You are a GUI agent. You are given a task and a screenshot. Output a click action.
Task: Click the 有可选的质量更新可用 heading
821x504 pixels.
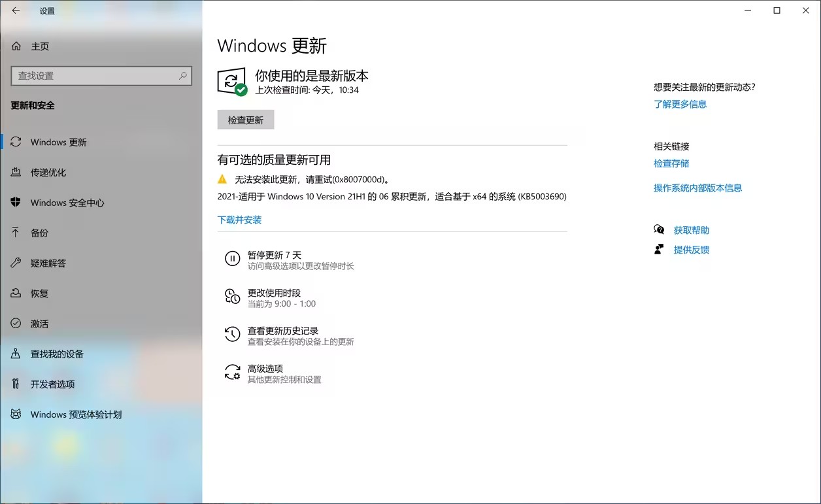(x=274, y=160)
